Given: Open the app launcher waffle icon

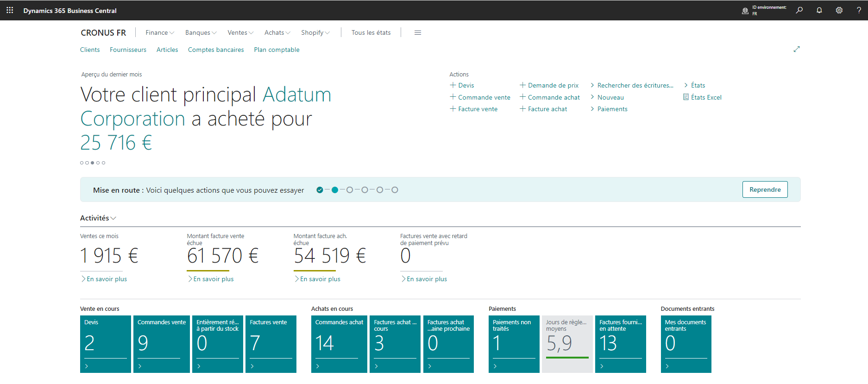Looking at the screenshot, I should tap(10, 10).
